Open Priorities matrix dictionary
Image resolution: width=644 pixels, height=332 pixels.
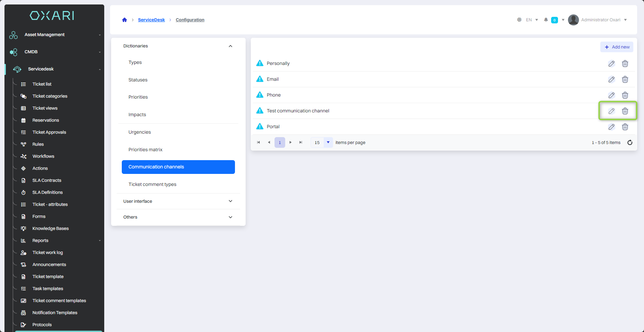(x=146, y=150)
